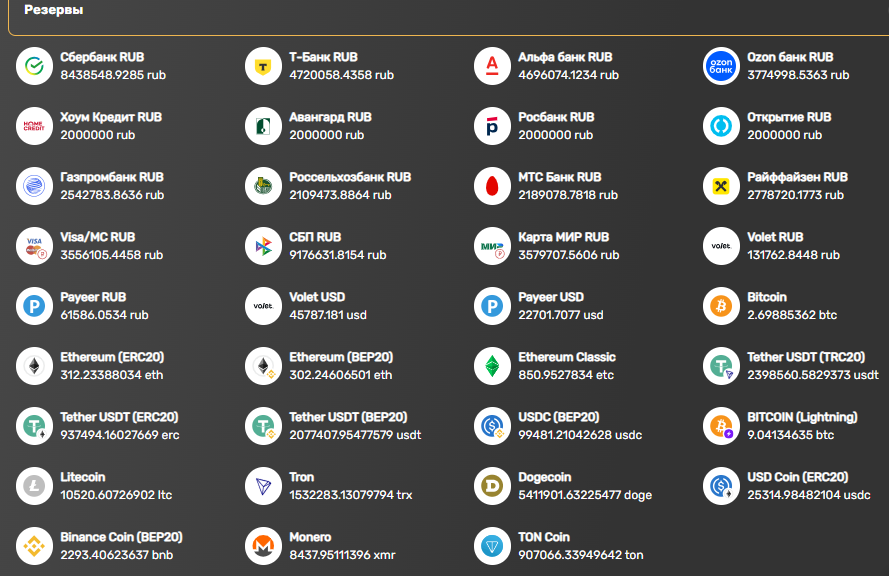Click the "Payeer USD" label

pos(551,298)
